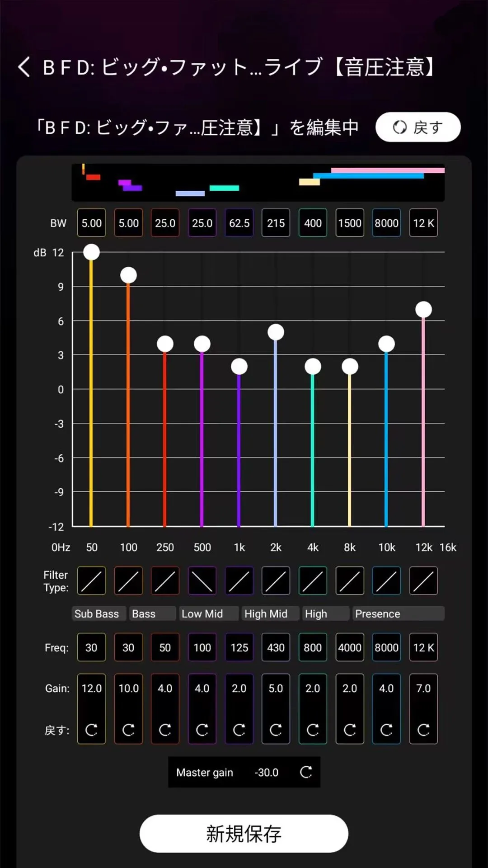The height and width of the screenshot is (868, 488).
Task: Select the Presence range label
Action: coord(398,613)
